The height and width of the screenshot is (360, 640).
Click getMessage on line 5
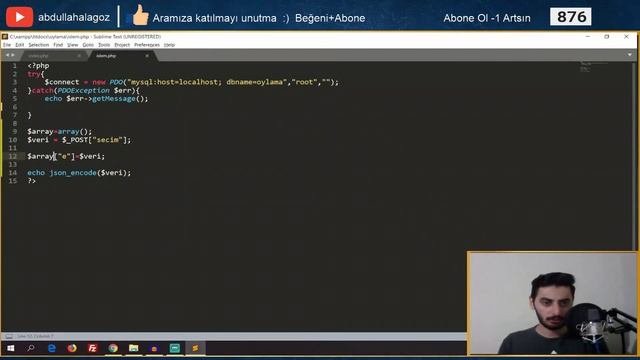[x=114, y=99]
